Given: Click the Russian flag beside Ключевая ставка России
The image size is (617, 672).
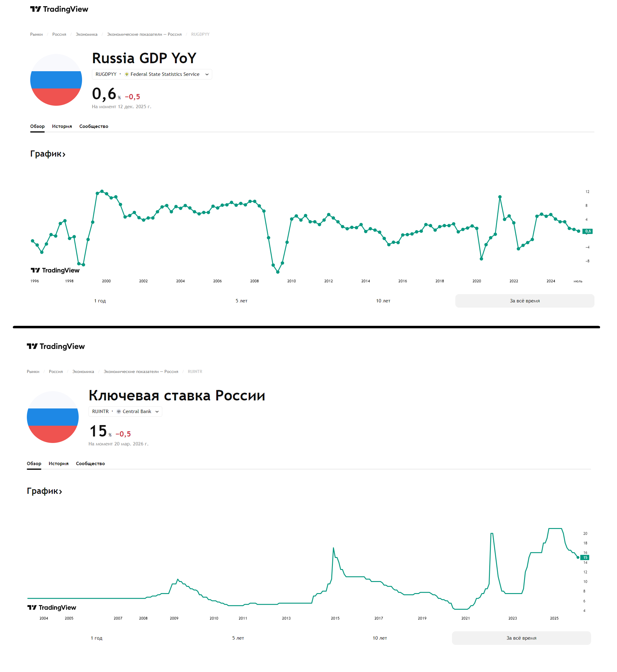Looking at the screenshot, I should tap(53, 417).
